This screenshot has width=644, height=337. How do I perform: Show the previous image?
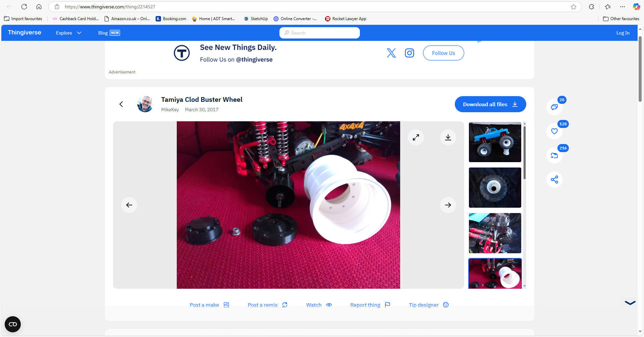pos(129,205)
